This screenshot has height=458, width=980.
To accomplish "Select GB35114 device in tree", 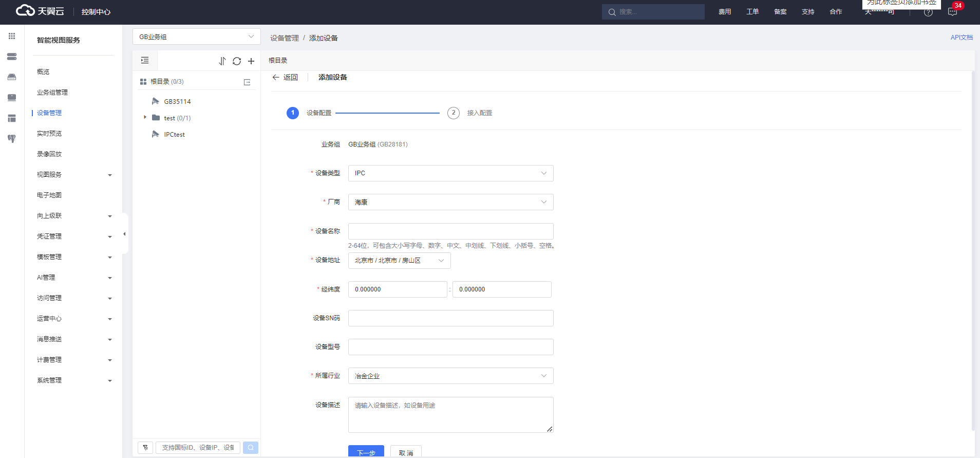I will click(x=177, y=102).
